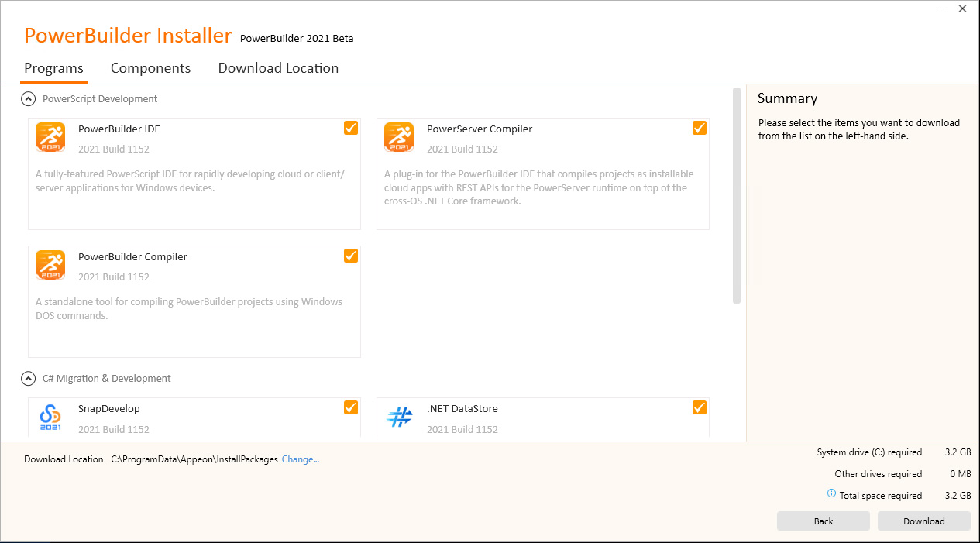
Task: Click the PowerBuilder IDE program icon
Action: (x=50, y=137)
